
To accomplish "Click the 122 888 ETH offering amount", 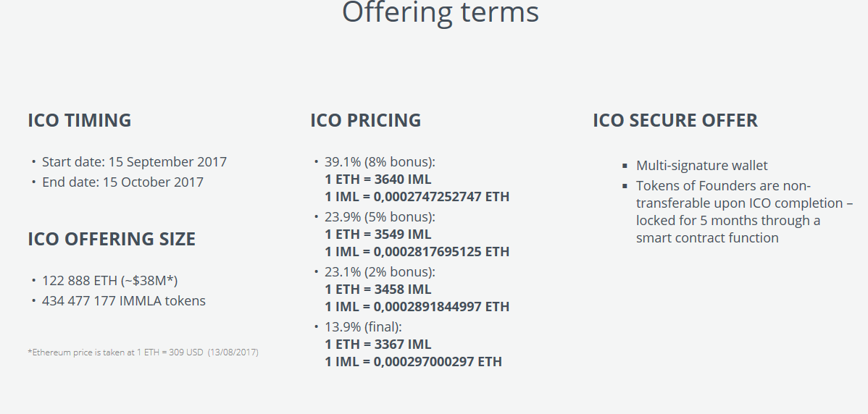I will click(x=109, y=281).
